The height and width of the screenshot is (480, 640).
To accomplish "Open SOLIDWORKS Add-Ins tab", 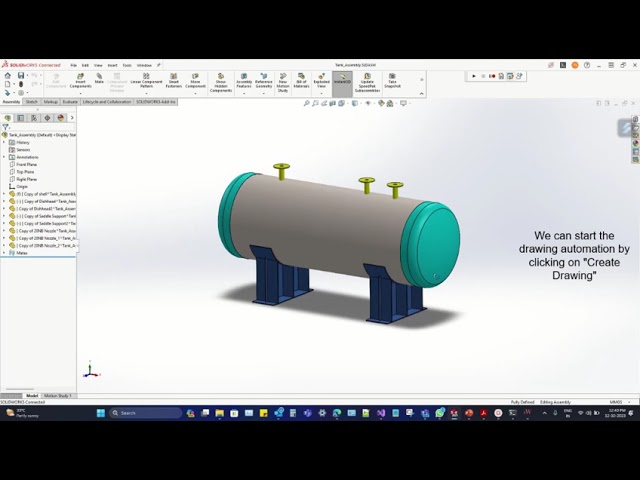I will (156, 102).
